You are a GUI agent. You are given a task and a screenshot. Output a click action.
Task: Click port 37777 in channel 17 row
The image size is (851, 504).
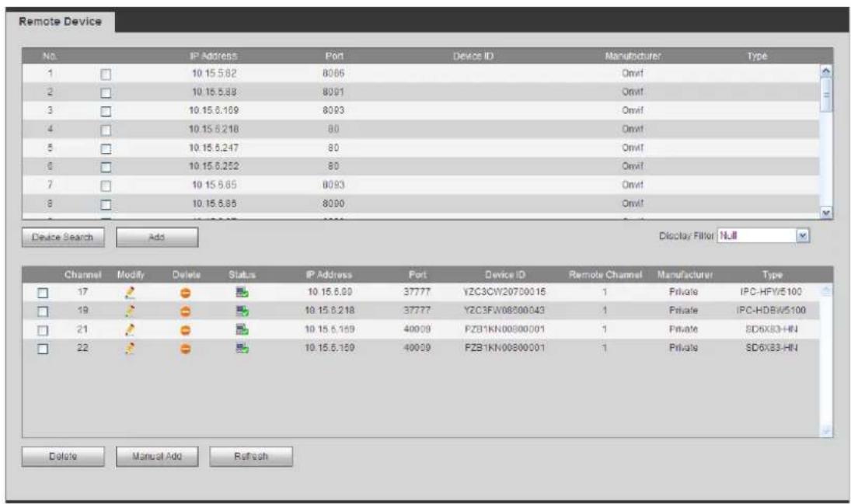tap(417, 292)
